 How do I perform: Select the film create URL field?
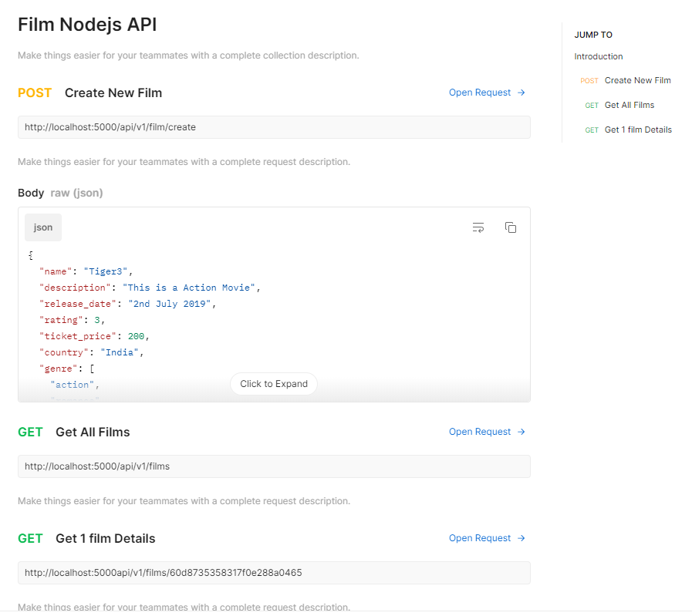click(273, 127)
